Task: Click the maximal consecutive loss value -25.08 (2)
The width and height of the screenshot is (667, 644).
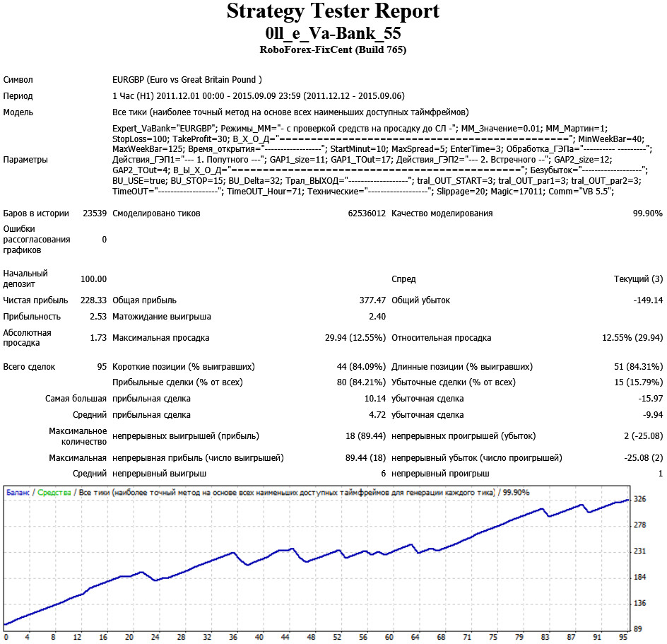Action: (643, 457)
